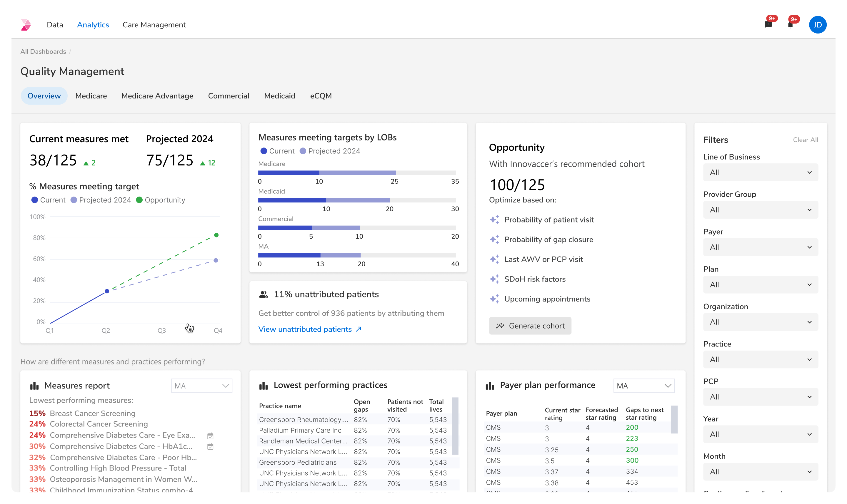
Task: Toggle the Opportunity legend marker in line chart
Action: (x=139, y=200)
